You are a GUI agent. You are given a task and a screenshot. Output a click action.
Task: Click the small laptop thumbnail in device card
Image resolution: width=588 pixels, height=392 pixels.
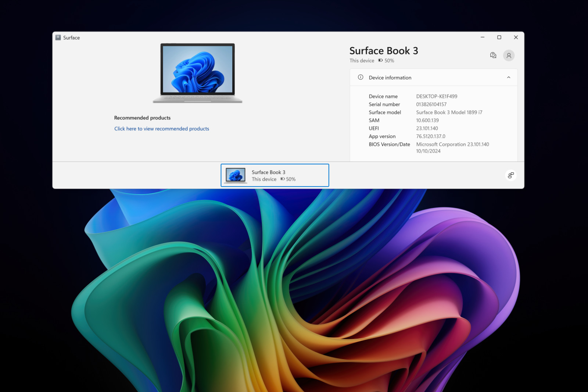pyautogui.click(x=236, y=175)
